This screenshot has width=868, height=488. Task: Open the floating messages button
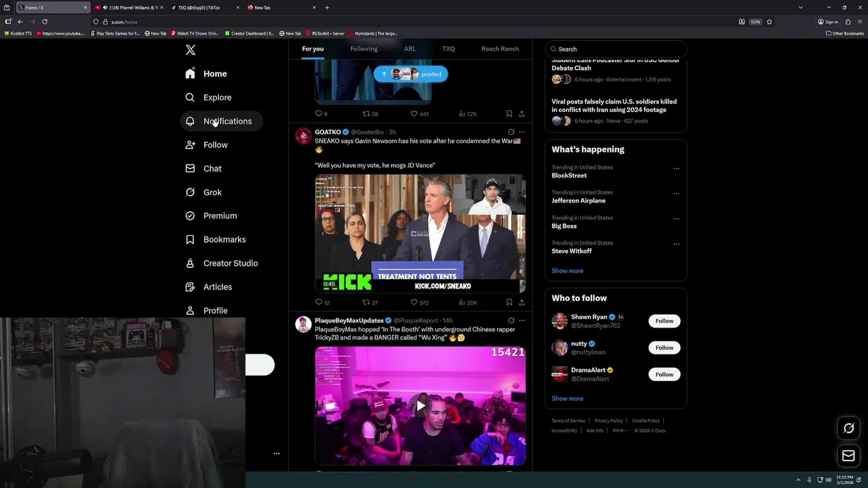(848, 456)
